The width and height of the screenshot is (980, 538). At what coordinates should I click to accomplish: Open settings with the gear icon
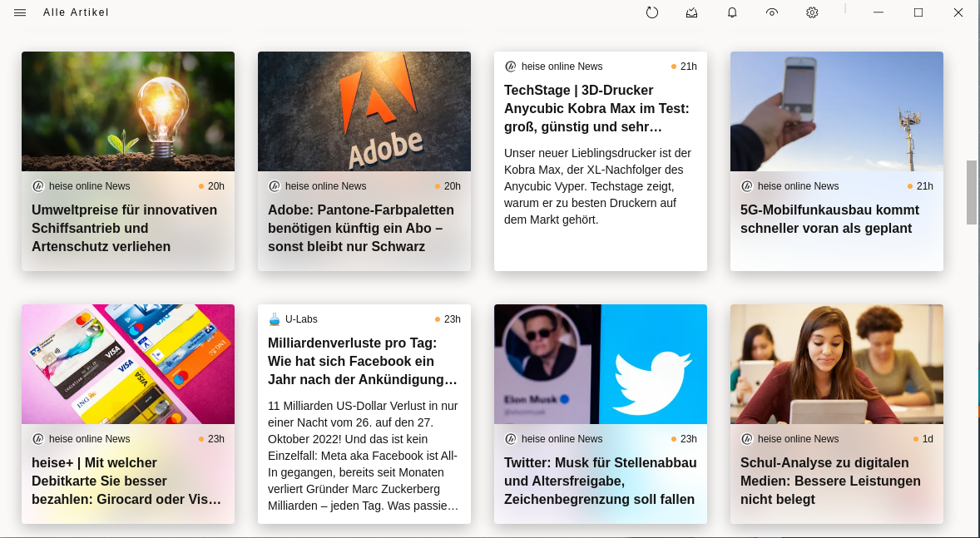click(812, 12)
